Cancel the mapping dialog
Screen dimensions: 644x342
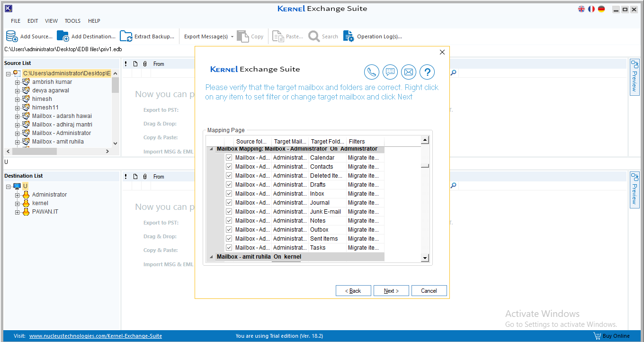pyautogui.click(x=429, y=291)
